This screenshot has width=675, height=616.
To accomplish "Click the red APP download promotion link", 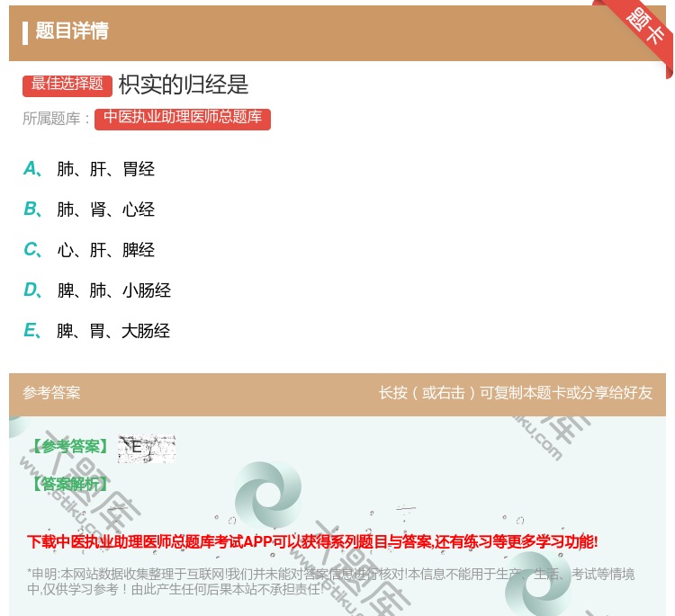I will pos(312,541).
